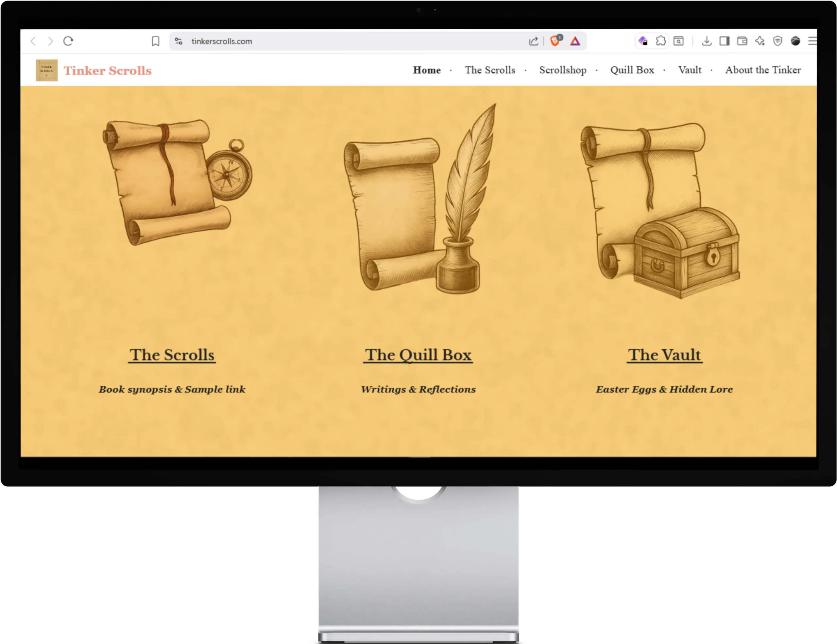This screenshot has width=837, height=644.
Task: Open the Brave Wallet icon
Action: (x=742, y=41)
